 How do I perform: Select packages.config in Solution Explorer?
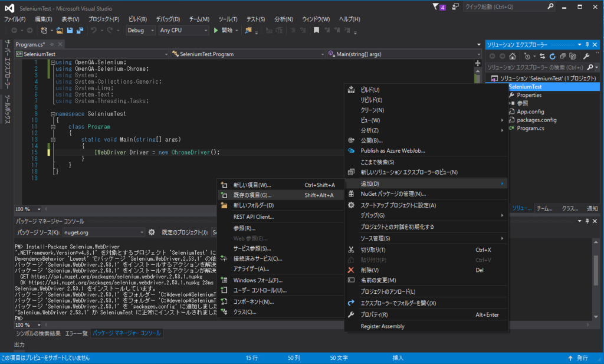pos(537,120)
